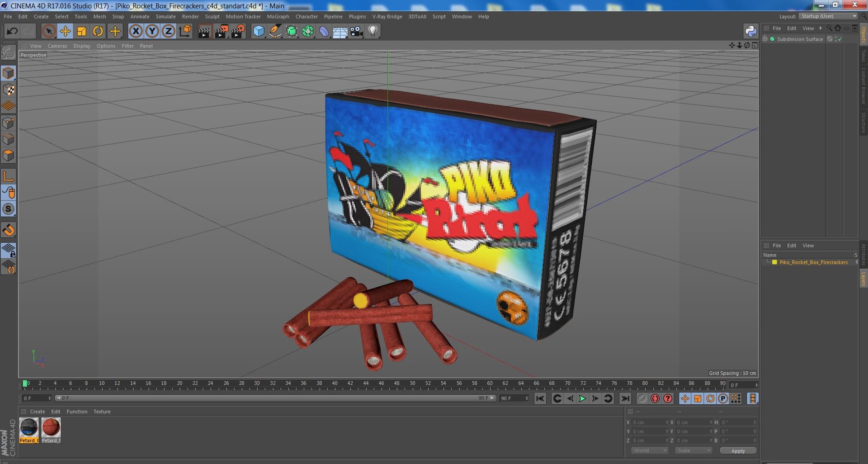Click the Apply button
The height and width of the screenshot is (464, 868).
click(738, 451)
